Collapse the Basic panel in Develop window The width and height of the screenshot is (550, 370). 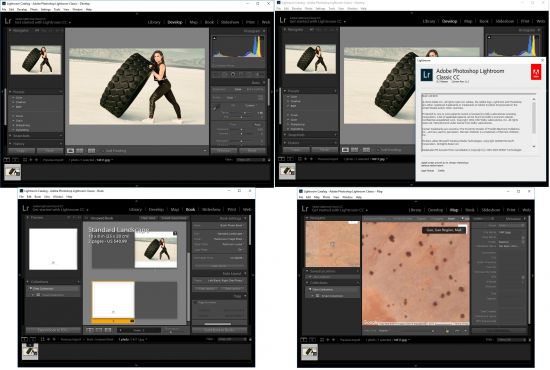click(x=264, y=83)
